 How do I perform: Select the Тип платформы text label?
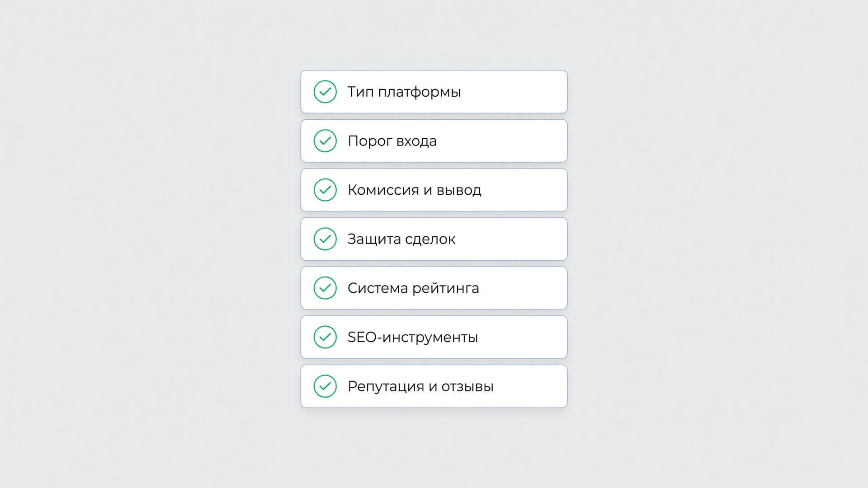[x=404, y=92]
